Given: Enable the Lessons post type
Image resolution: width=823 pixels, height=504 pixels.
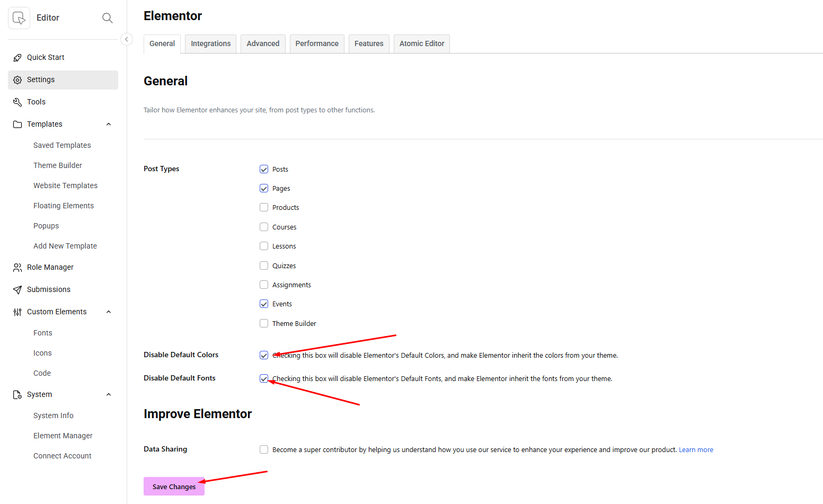Looking at the screenshot, I should click(264, 246).
